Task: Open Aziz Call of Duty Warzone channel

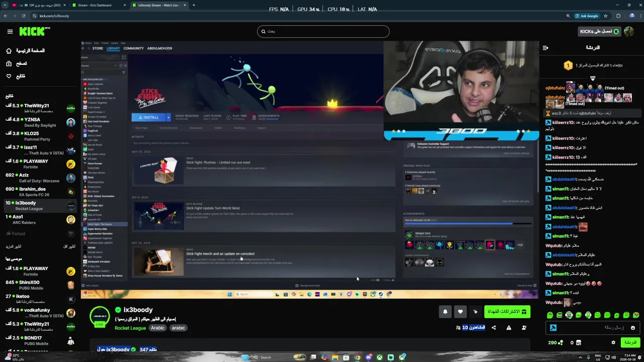Action: tap(39, 177)
